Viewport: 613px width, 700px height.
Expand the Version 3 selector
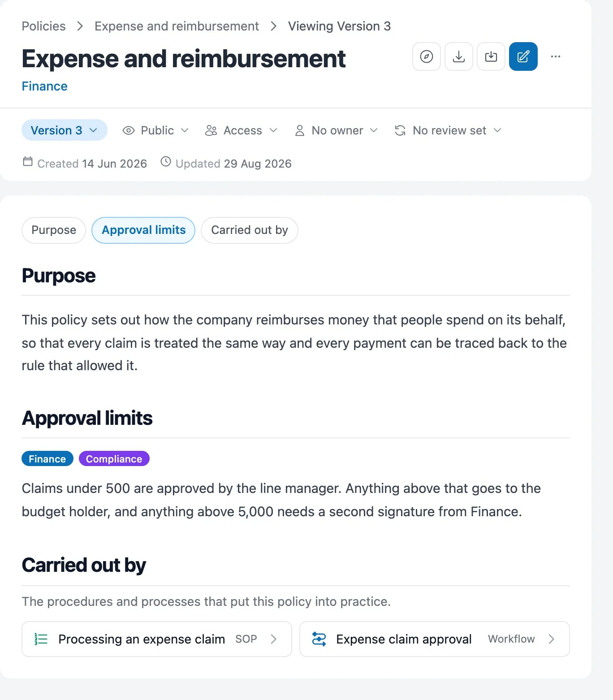point(65,130)
